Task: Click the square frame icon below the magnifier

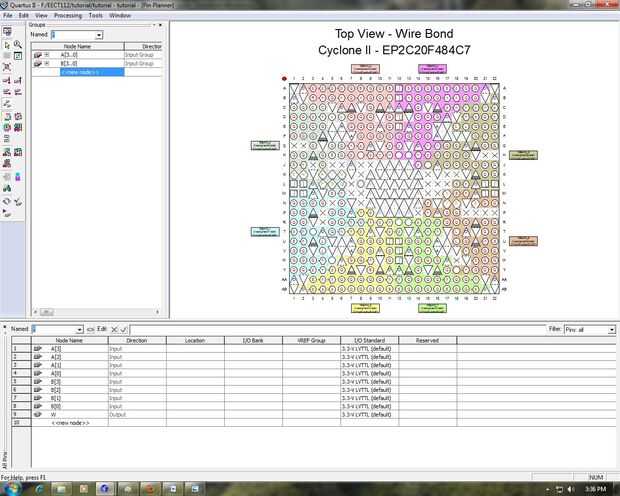Action: pos(18,56)
